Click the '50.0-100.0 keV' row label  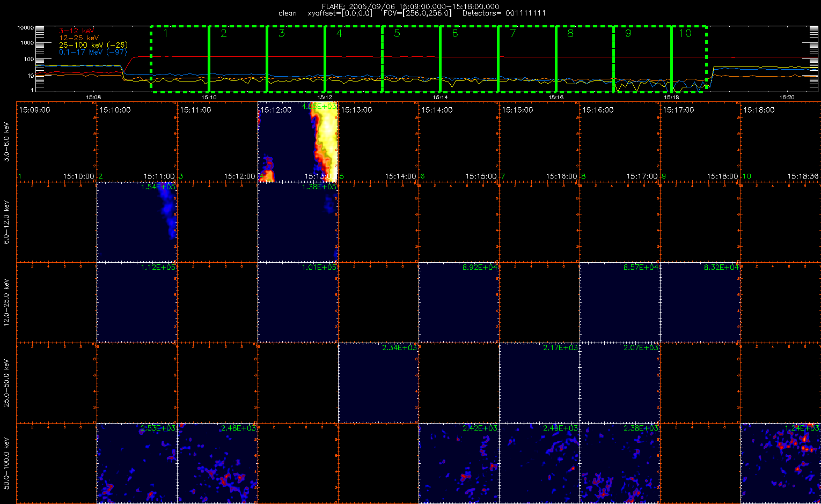[x=6, y=464]
